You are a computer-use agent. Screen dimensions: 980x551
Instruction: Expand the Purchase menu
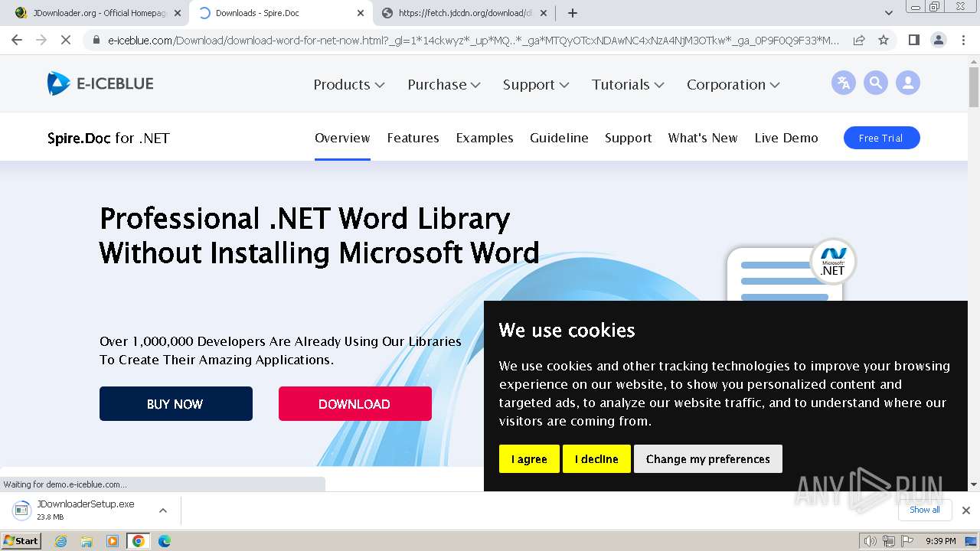pos(444,85)
